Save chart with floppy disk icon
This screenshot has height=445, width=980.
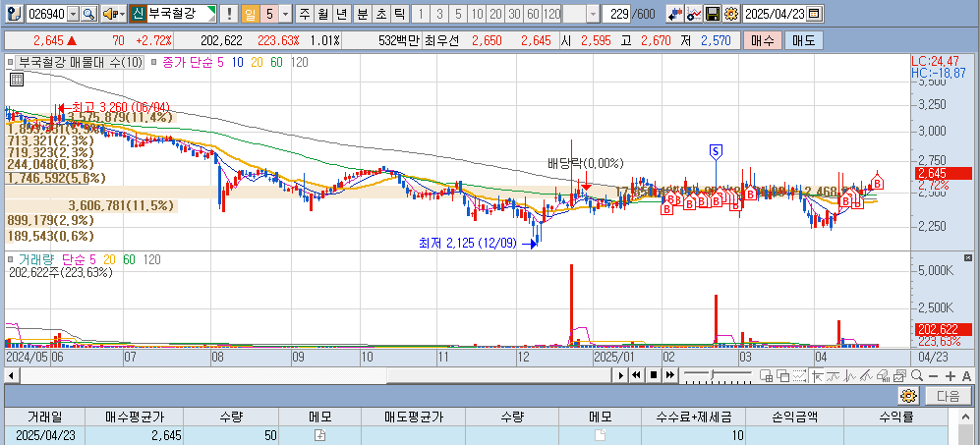(713, 14)
